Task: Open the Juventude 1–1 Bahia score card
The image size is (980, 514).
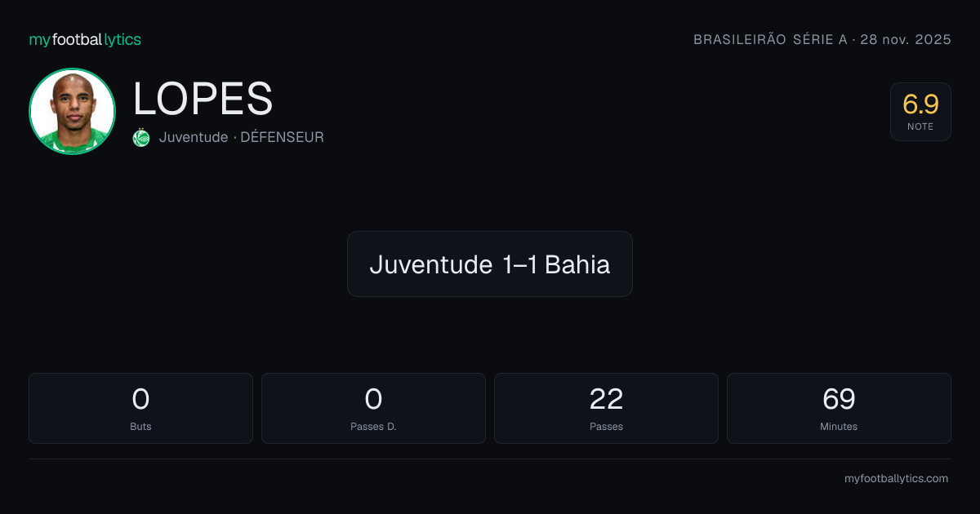Action: pos(490,264)
